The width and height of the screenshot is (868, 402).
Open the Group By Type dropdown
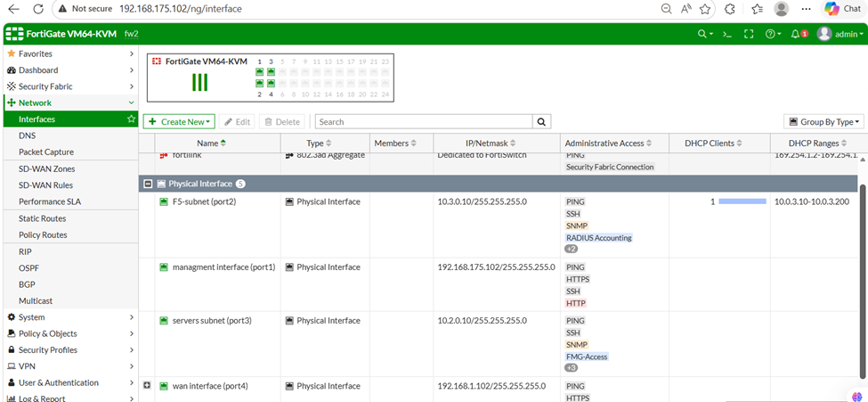click(823, 122)
